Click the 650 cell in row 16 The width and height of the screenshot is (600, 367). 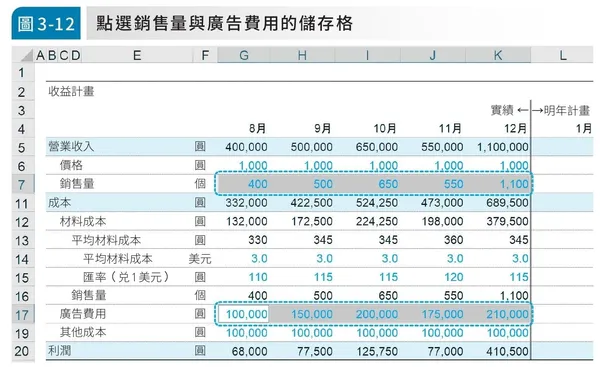point(388,296)
